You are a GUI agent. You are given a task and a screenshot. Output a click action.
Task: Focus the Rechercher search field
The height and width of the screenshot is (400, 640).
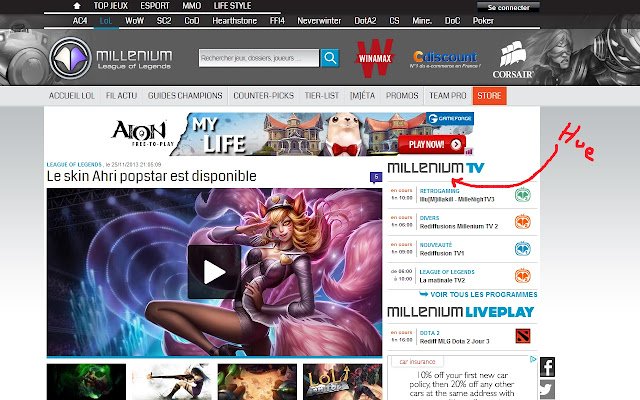(x=259, y=58)
